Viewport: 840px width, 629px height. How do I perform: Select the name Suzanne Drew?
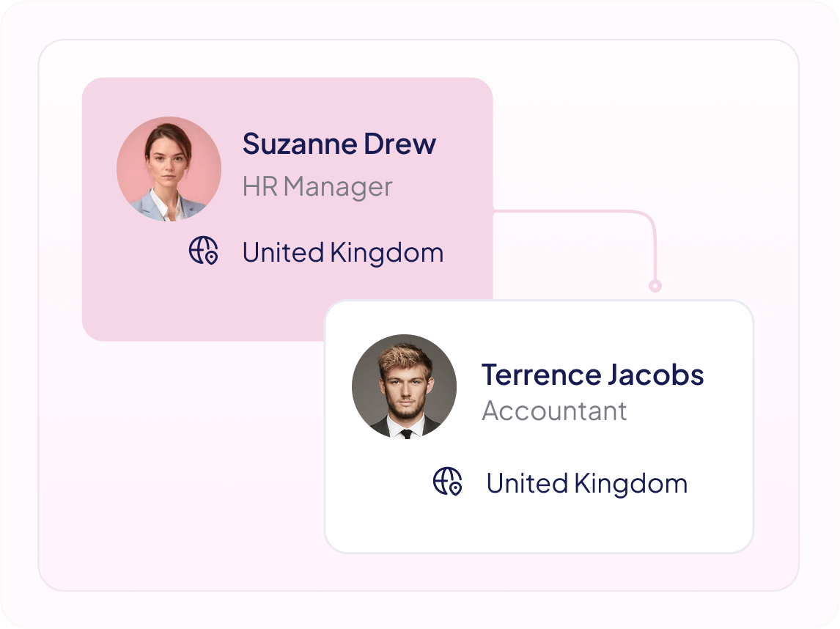coord(339,144)
